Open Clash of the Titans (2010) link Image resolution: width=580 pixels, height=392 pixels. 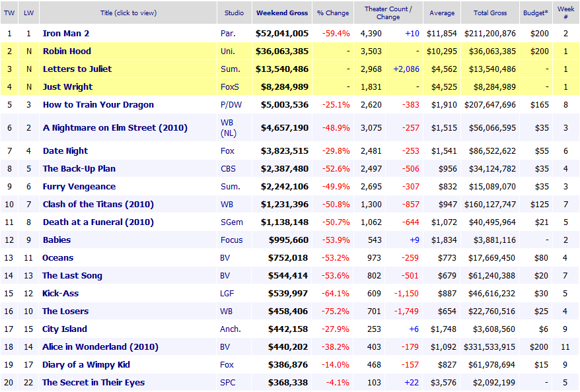click(x=98, y=205)
